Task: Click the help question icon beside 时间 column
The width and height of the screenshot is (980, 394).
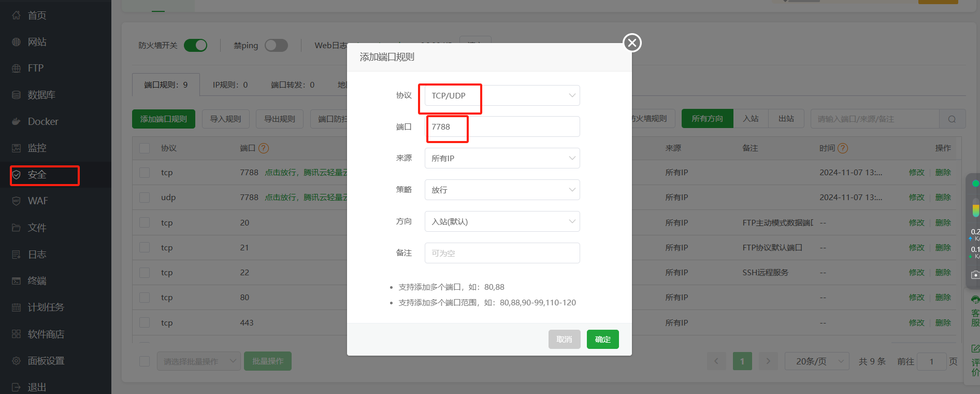Action: [843, 148]
